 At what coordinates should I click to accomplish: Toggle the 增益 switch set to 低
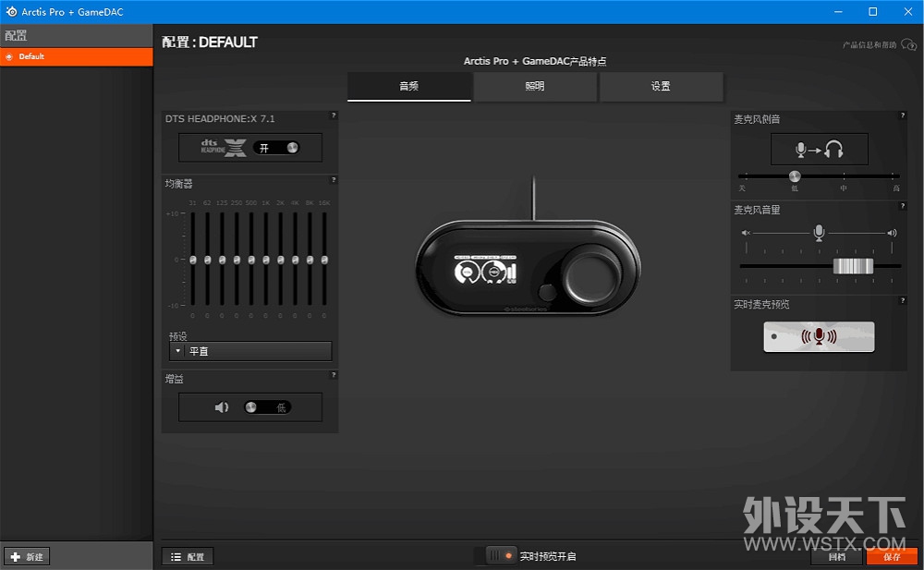click(268, 407)
